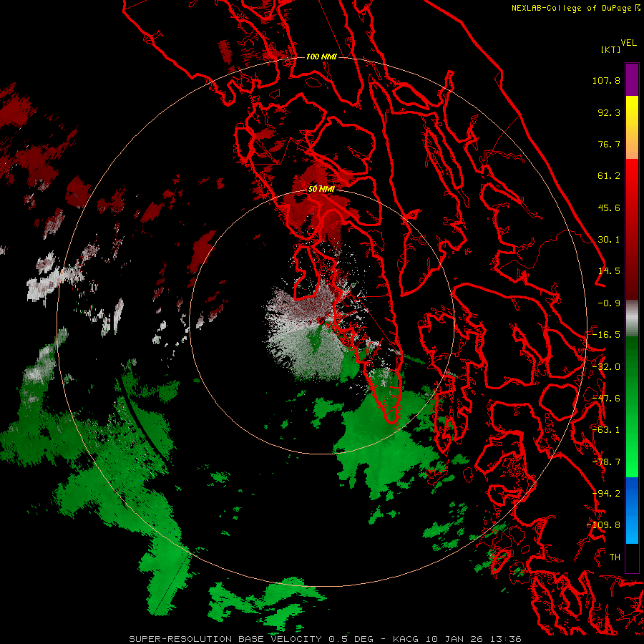Click the -16.5 value on velocity scale

[x=606, y=335]
